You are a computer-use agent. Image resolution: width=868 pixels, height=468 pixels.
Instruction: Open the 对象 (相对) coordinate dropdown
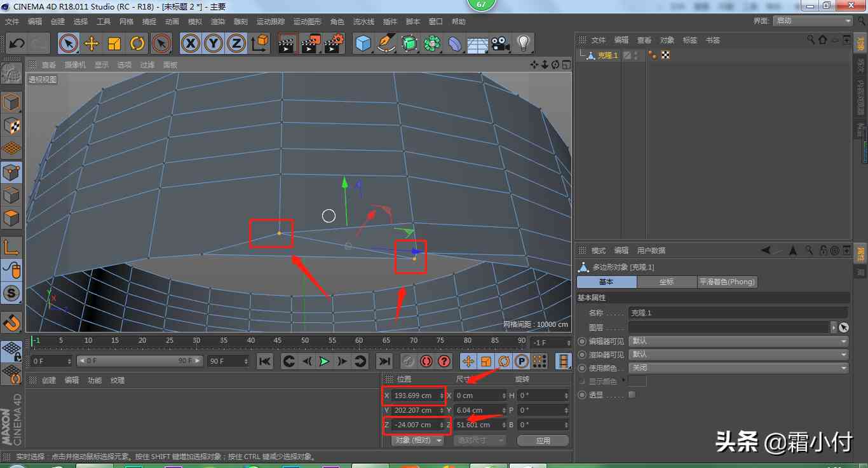click(417, 441)
